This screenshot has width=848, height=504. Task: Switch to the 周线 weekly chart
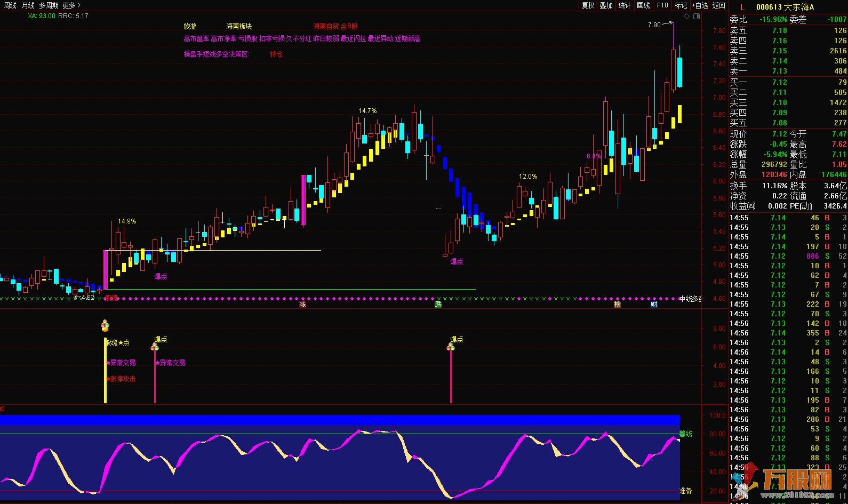[10, 5]
